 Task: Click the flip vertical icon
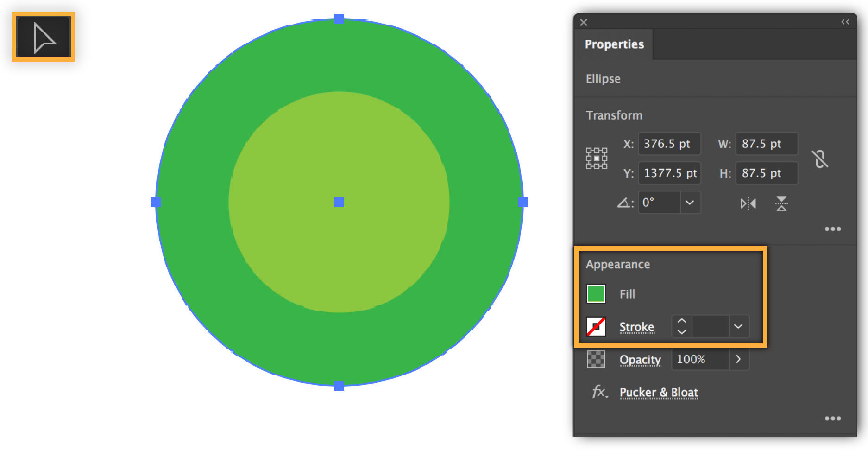click(x=781, y=203)
